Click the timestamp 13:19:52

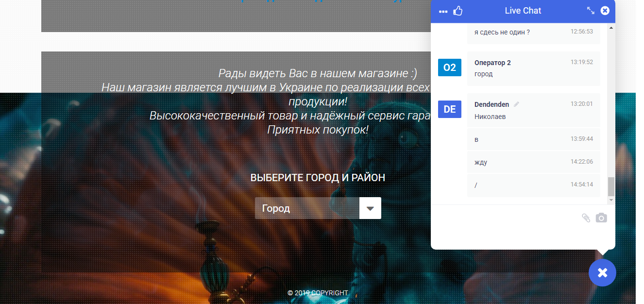(582, 62)
